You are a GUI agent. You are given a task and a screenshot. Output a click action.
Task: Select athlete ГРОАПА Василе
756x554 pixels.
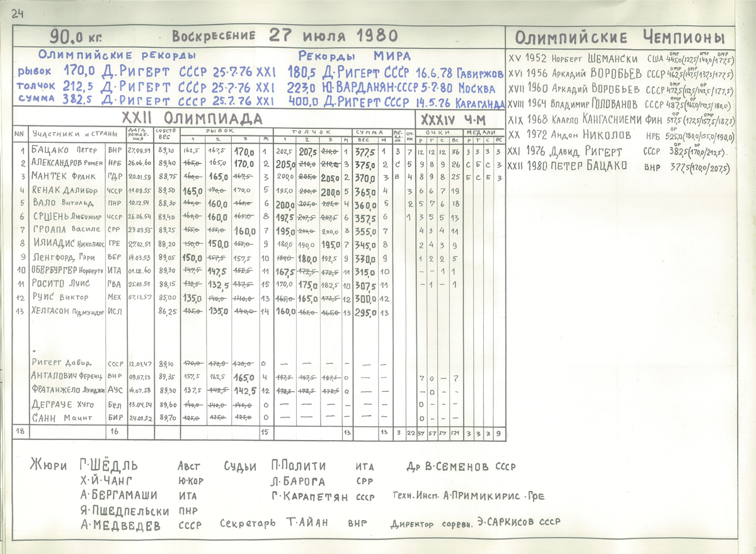pyautogui.click(x=65, y=230)
